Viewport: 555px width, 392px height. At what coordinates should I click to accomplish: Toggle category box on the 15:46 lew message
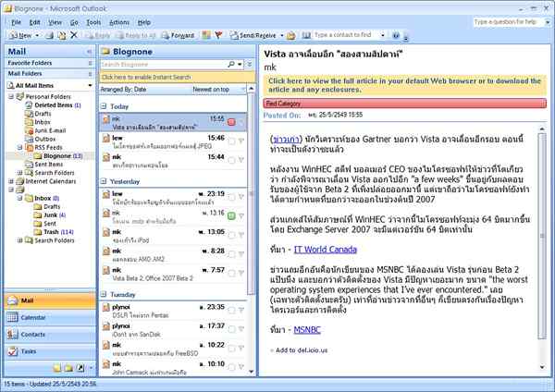231,141
